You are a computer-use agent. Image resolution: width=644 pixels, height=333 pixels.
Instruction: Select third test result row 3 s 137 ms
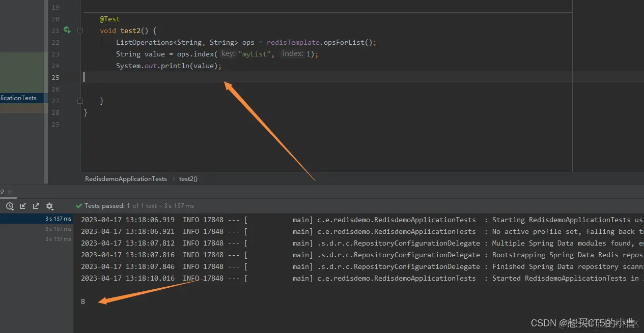click(x=37, y=239)
